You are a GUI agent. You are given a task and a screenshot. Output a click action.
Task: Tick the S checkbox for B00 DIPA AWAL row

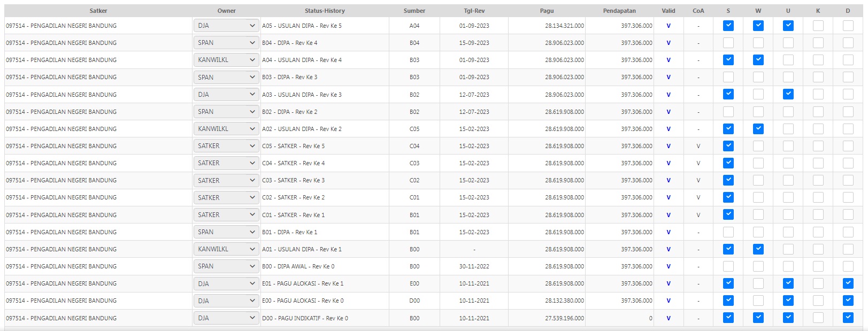point(728,266)
